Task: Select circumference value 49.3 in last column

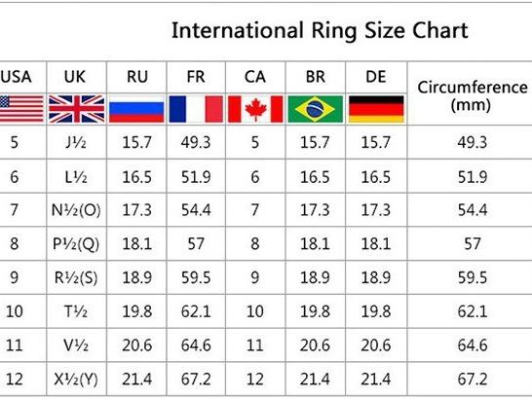Action: click(x=472, y=142)
